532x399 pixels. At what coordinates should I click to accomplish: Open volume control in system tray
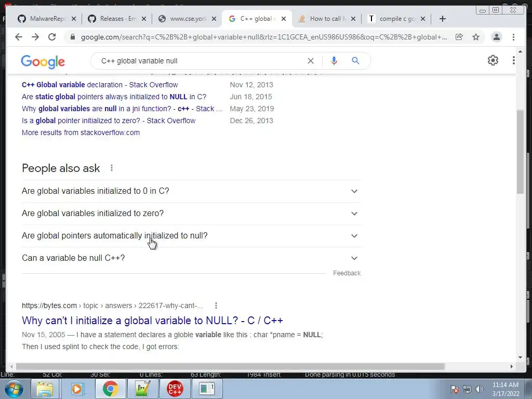coord(479,389)
